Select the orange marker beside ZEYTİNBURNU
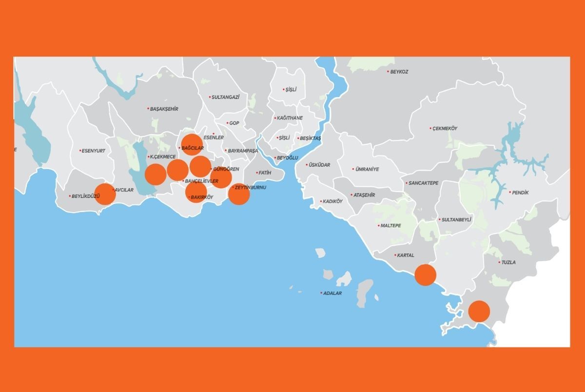This screenshot has width=585, height=392. [239, 194]
